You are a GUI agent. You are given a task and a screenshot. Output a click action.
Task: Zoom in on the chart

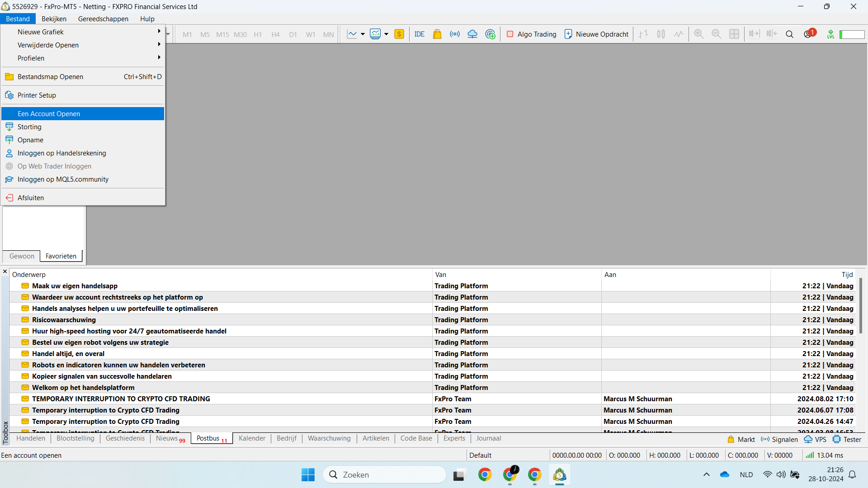click(x=699, y=34)
